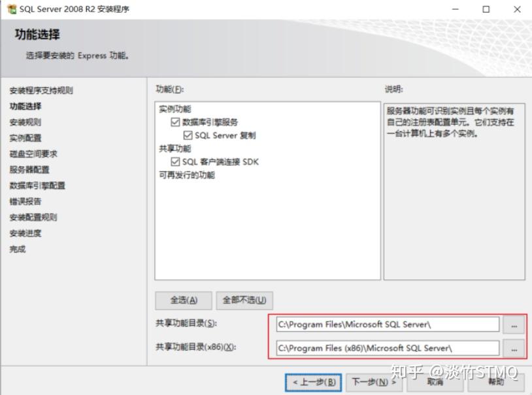532x395 pixels.
Task: Click the SQL Server installer title bar icon
Action: tap(11, 9)
